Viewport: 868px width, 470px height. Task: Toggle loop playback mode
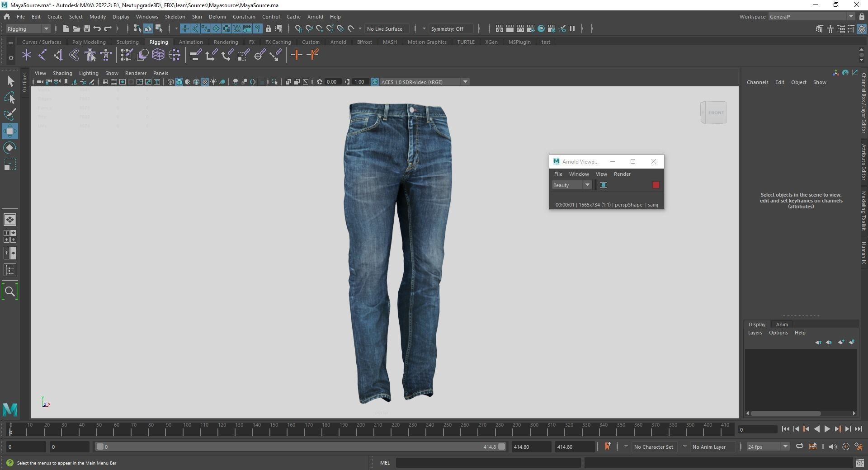[x=800, y=446]
